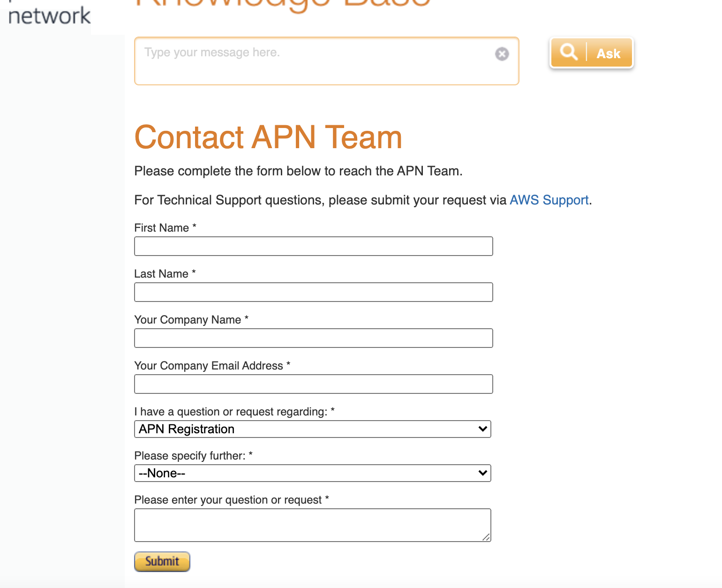Click the question or request text area
This screenshot has height=588, width=722.
click(313, 525)
